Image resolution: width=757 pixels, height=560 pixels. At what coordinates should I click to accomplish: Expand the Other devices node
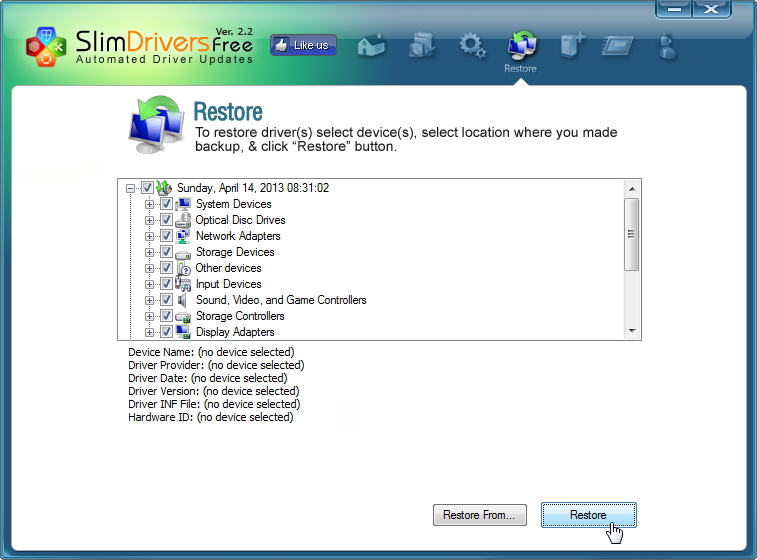coord(149,268)
